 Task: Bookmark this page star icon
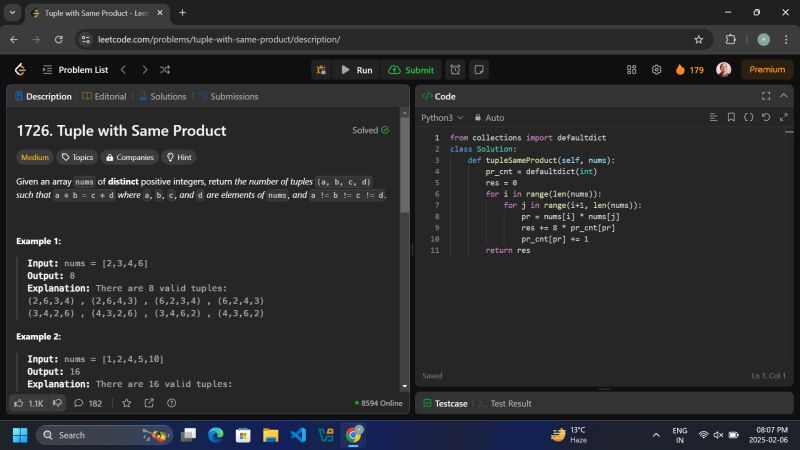pyautogui.click(x=698, y=39)
